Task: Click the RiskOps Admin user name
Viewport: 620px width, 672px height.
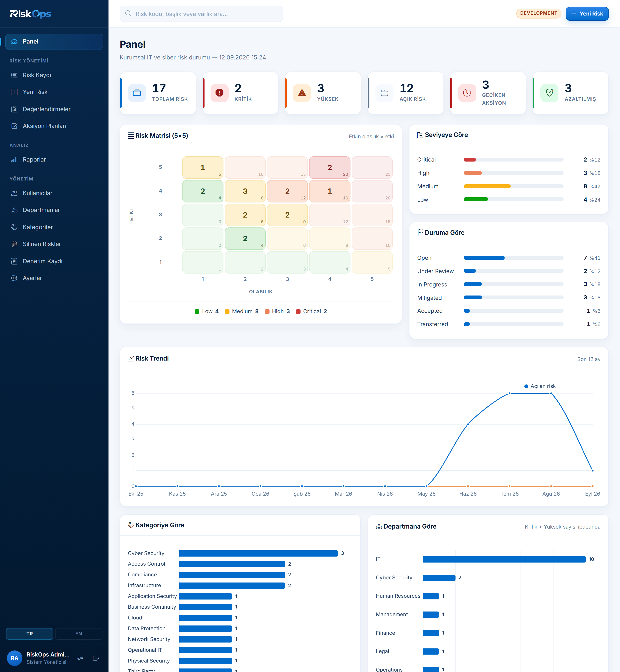Action: point(48,655)
